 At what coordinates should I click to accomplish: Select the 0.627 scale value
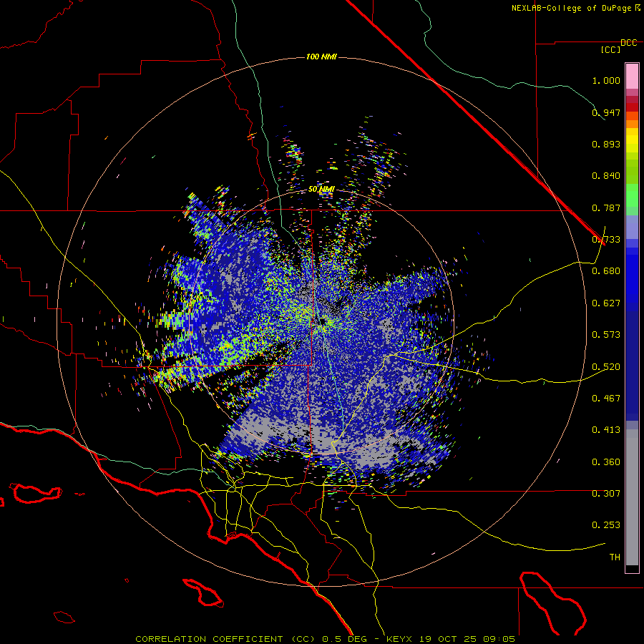coord(606,303)
